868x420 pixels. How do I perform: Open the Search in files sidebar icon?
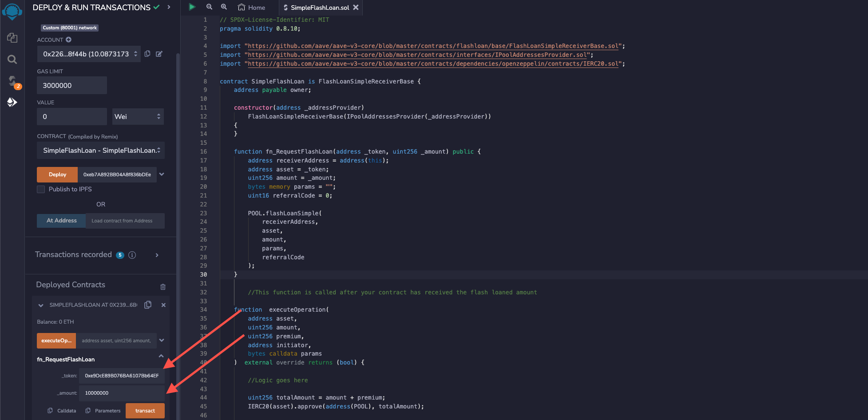click(x=12, y=59)
